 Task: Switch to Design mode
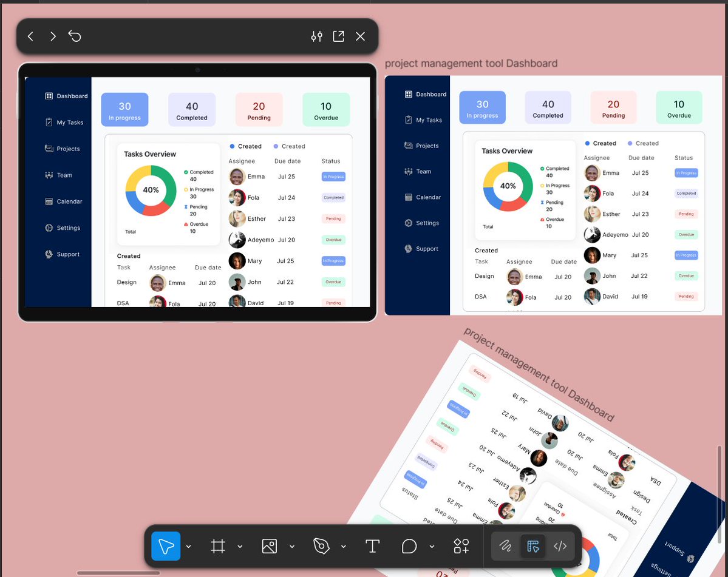click(x=533, y=546)
